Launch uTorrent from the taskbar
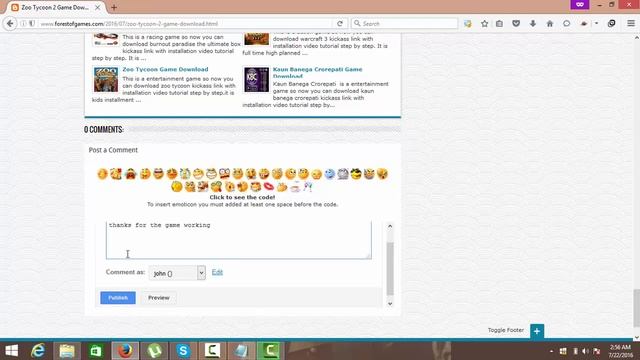The height and width of the screenshot is (360, 640). tap(154, 350)
